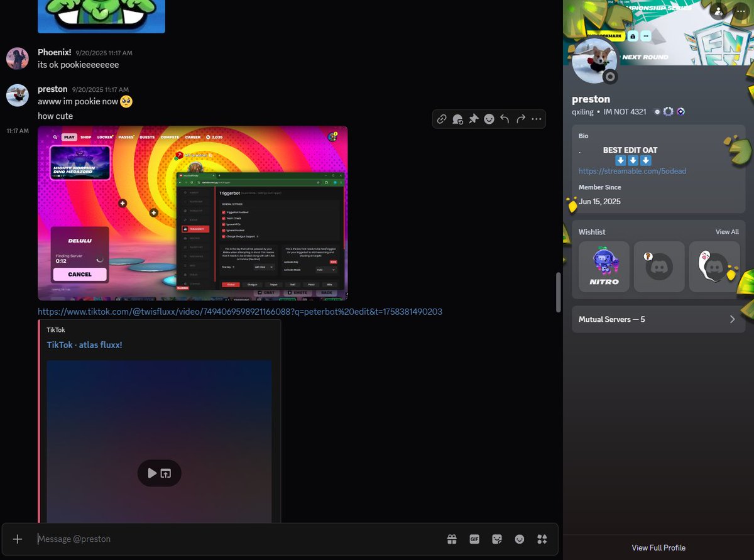Click BEST EDIT OAT bio text
The image size is (754, 560).
tap(630, 150)
